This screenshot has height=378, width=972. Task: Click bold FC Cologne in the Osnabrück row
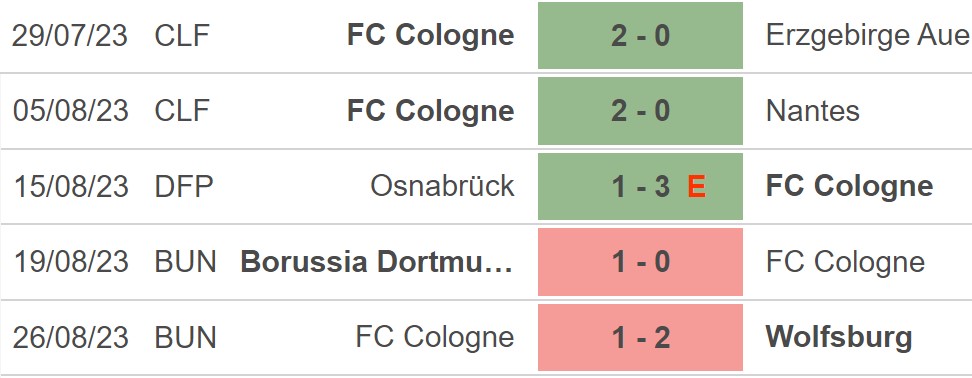click(x=849, y=187)
